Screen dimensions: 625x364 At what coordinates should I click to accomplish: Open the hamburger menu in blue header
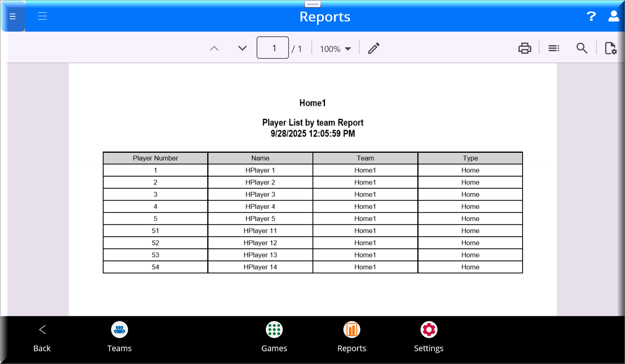pyautogui.click(x=42, y=16)
